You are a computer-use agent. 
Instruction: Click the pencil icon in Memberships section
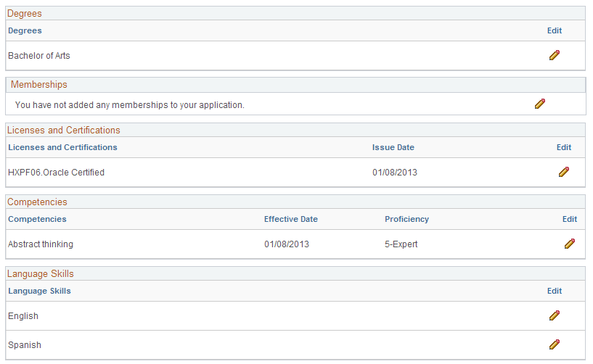coord(540,104)
